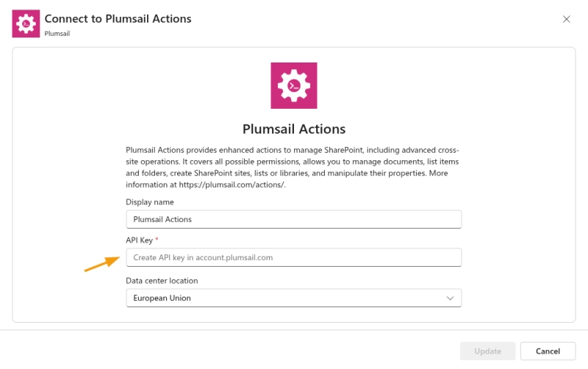Click the "API Key" field label
This screenshot has height=369, width=588.
click(139, 240)
